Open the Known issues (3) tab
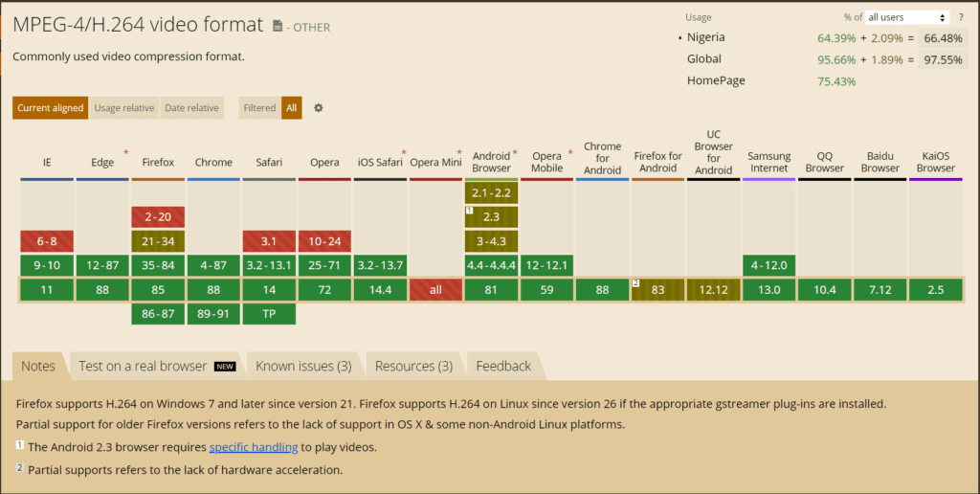This screenshot has width=980, height=494. click(x=303, y=366)
